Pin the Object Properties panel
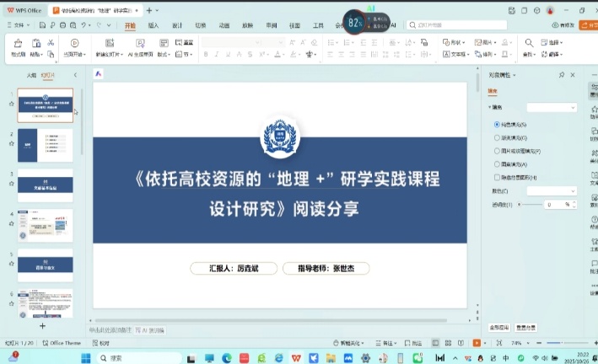 562,75
